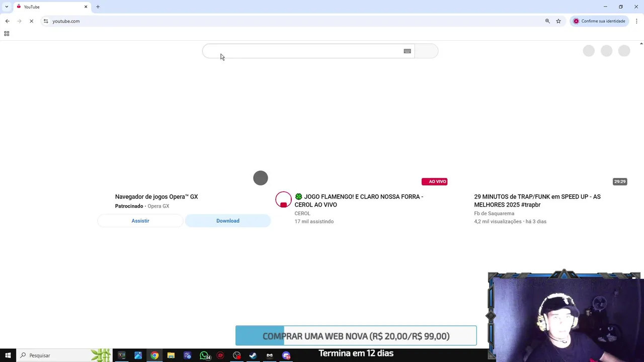Go back with the browser back arrow
This screenshot has height=362, width=644.
point(7,21)
